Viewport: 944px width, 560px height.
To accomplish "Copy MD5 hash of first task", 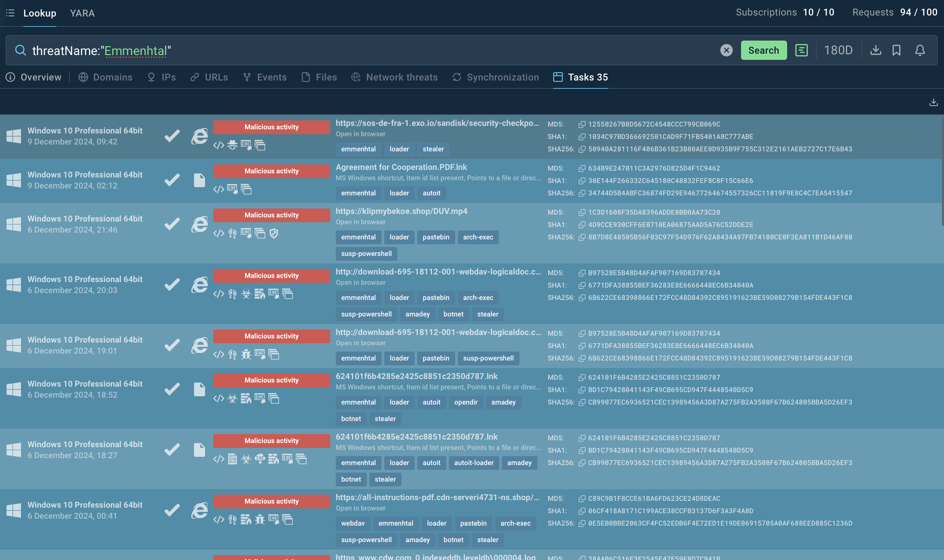I will click(x=582, y=124).
